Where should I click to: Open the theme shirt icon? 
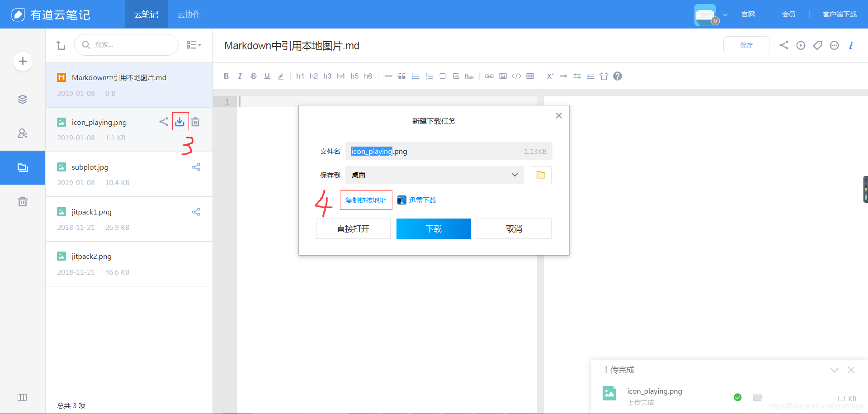(604, 76)
